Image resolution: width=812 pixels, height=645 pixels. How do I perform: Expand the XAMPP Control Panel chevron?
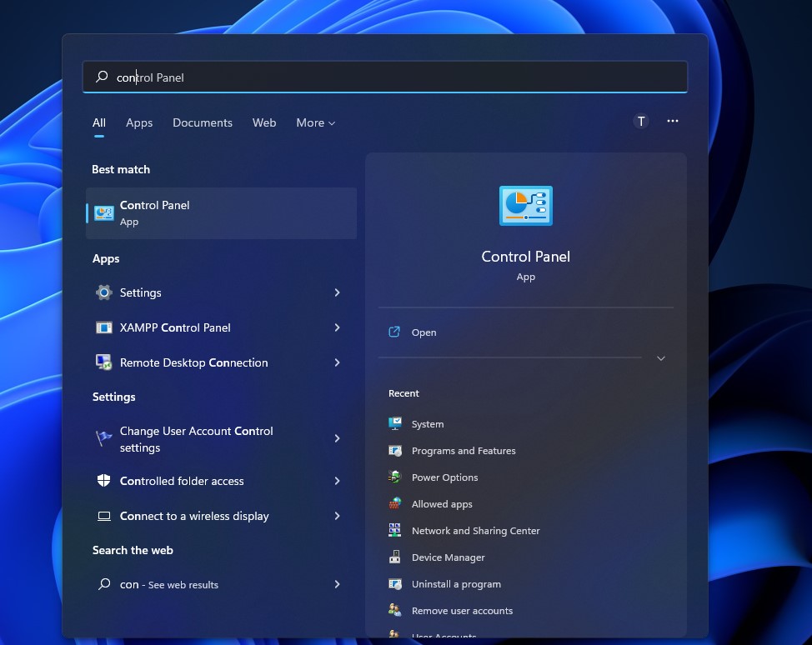point(337,327)
